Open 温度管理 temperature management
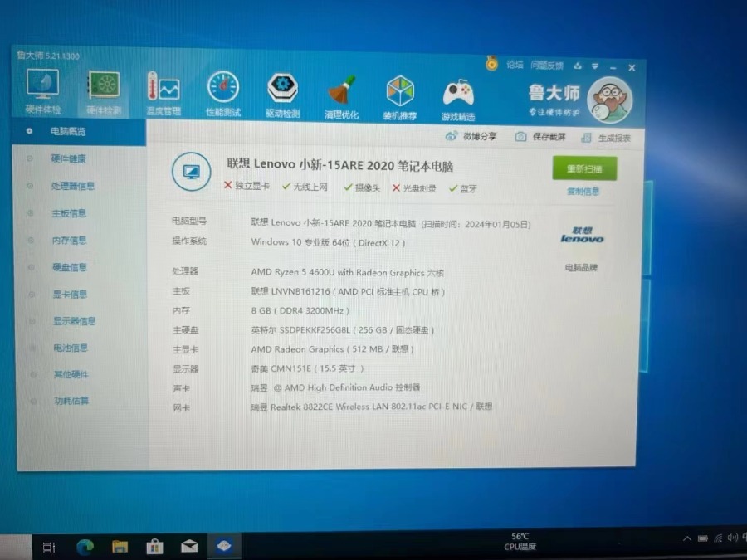The width and height of the screenshot is (747, 560). 163,90
